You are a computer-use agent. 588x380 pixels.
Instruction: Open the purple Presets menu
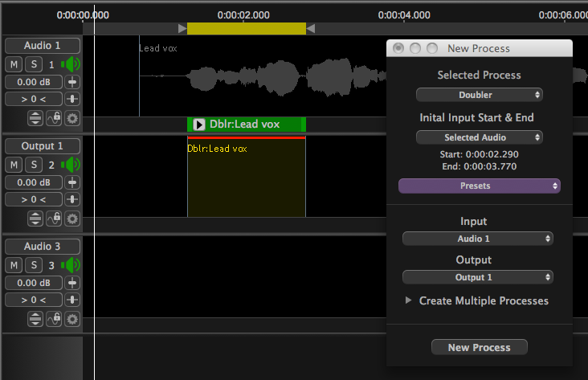point(479,186)
